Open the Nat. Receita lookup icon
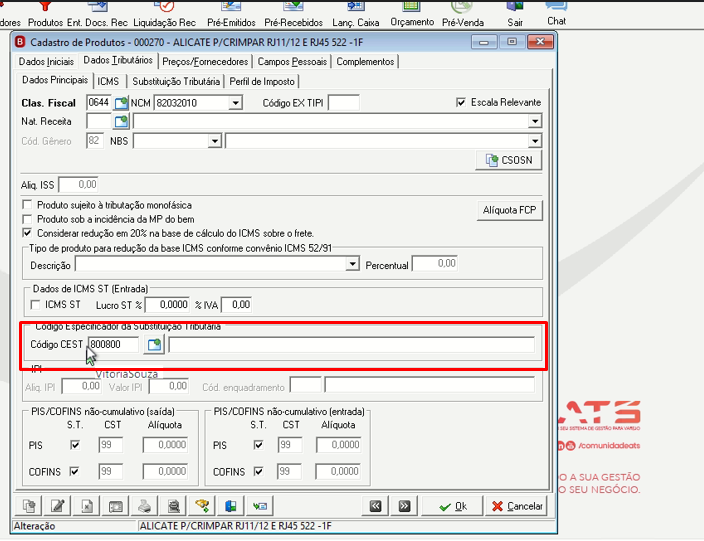This screenshot has width=704, height=541. (x=121, y=121)
